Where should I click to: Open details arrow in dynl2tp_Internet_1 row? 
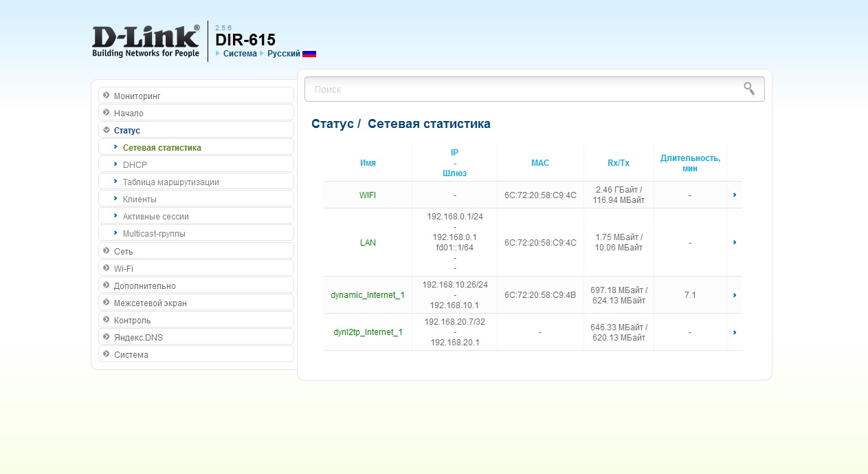tap(735, 332)
